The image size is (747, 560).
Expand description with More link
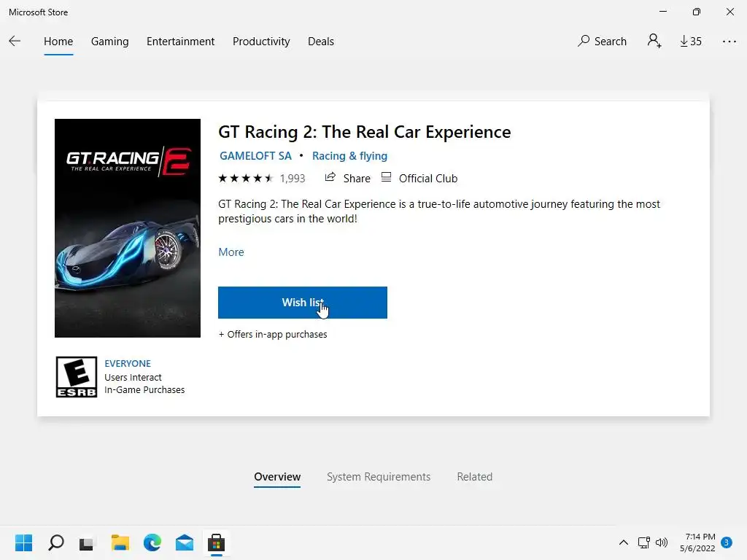pyautogui.click(x=231, y=252)
